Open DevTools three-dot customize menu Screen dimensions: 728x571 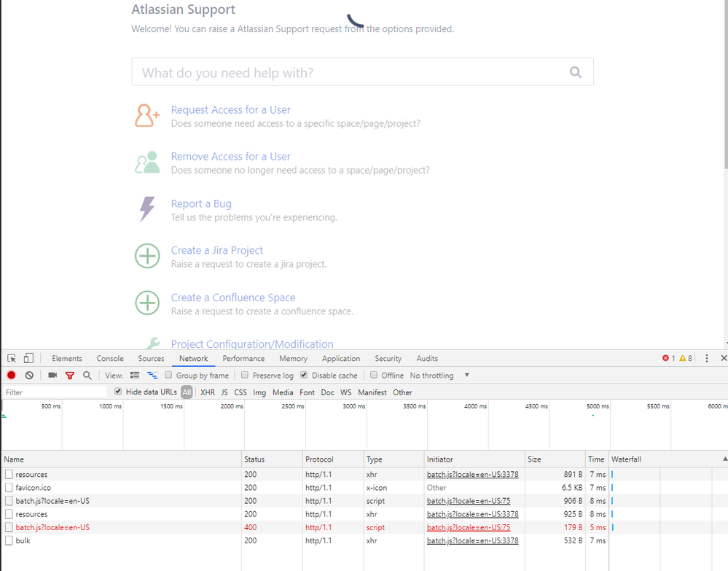707,358
